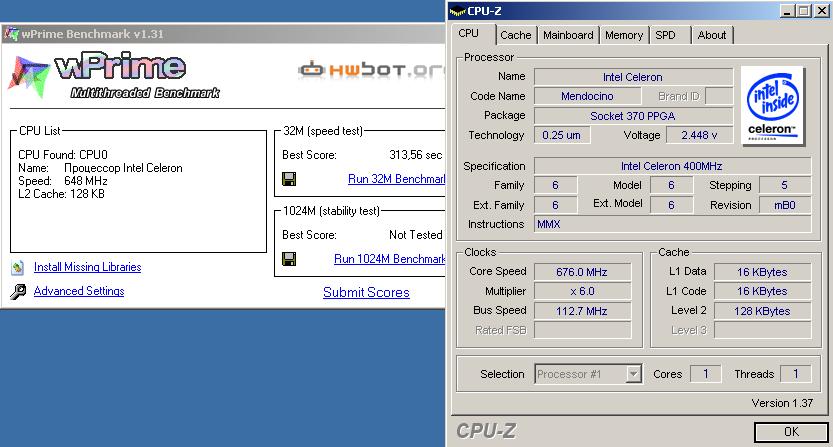
Task: Click the wPrime Benchmark v1.31 title bar
Action: pyautogui.click(x=223, y=34)
